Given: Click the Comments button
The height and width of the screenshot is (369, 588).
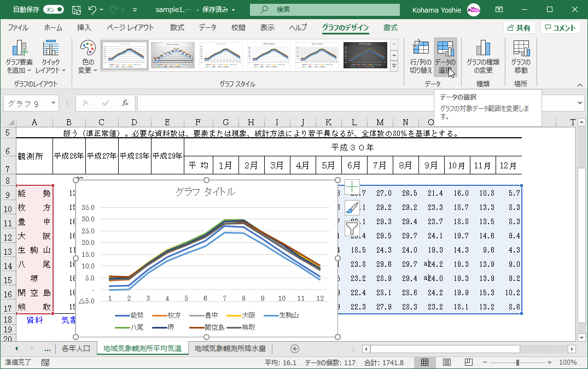Looking at the screenshot, I should coord(560,28).
